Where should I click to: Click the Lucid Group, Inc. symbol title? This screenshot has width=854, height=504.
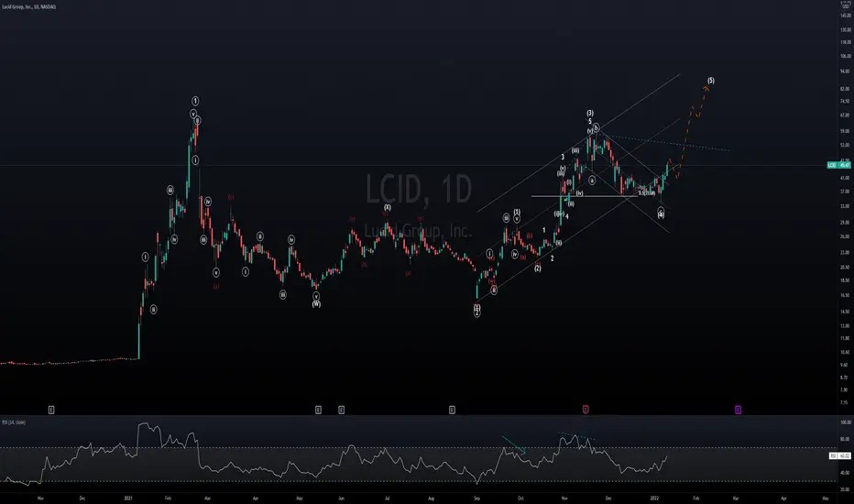coord(28,6)
